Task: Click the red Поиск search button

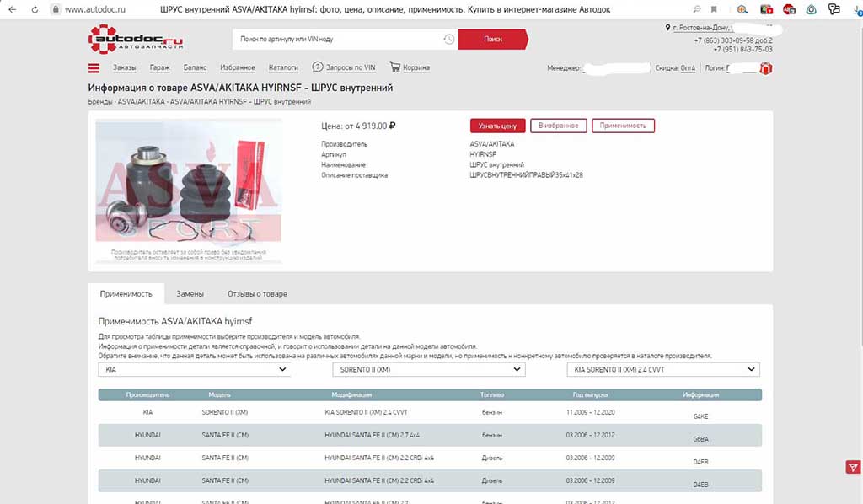Action: pos(493,40)
